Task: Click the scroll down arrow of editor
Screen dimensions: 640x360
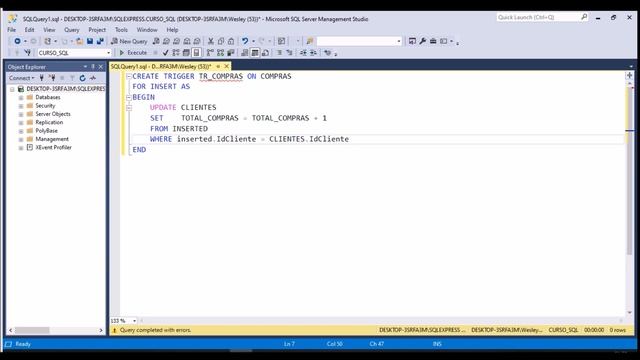Action: click(x=629, y=313)
